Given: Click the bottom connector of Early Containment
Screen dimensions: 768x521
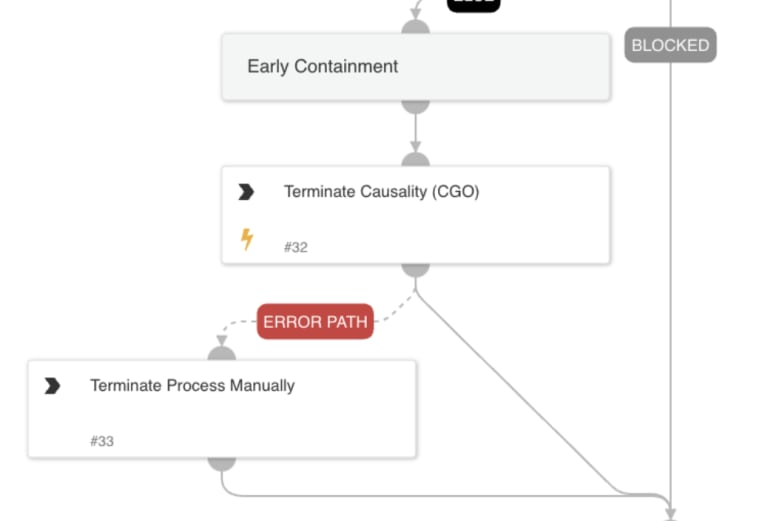Looking at the screenshot, I should pyautogui.click(x=415, y=107).
